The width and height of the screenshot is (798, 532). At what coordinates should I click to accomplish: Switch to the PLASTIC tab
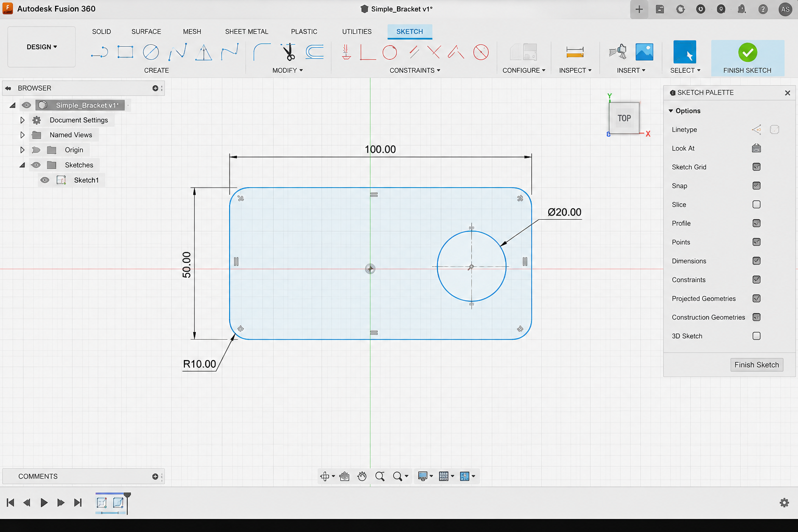[x=304, y=32]
